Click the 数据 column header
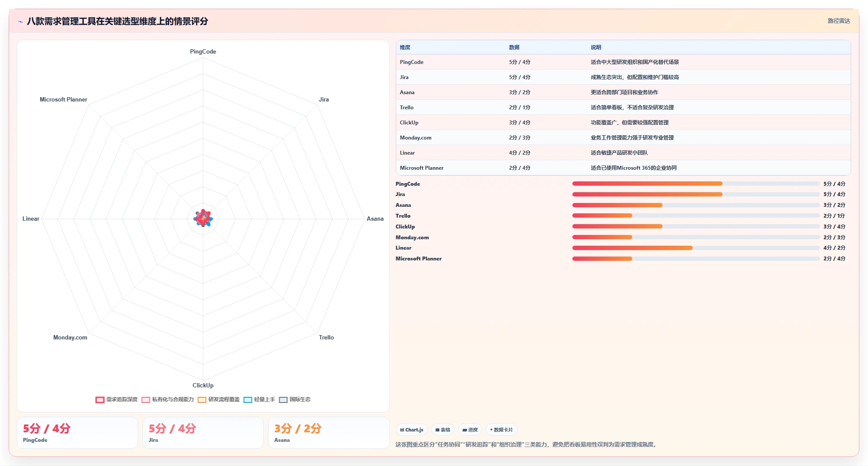The width and height of the screenshot is (868, 466). 514,48
